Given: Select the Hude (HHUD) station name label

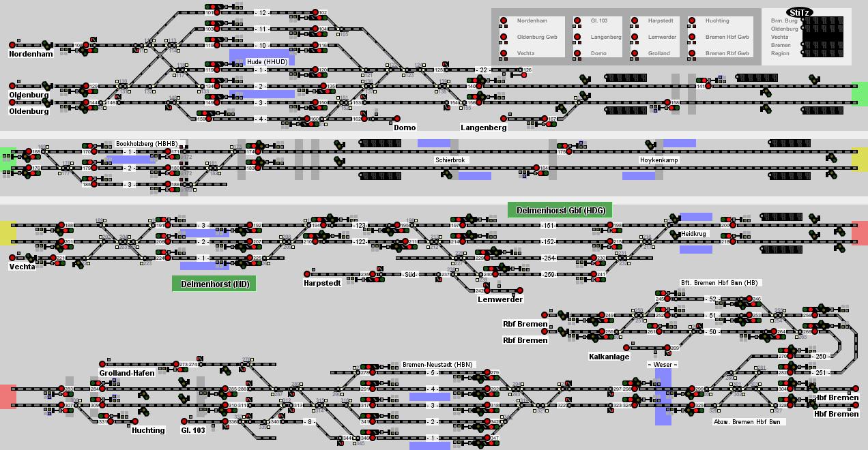Looking at the screenshot, I should click(267, 62).
